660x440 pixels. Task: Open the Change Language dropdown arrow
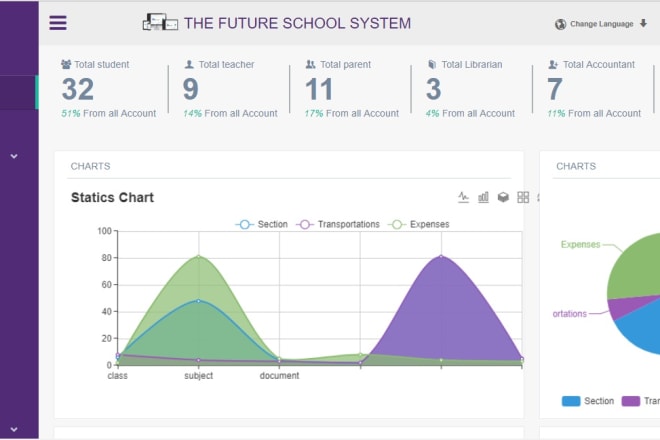tap(643, 23)
